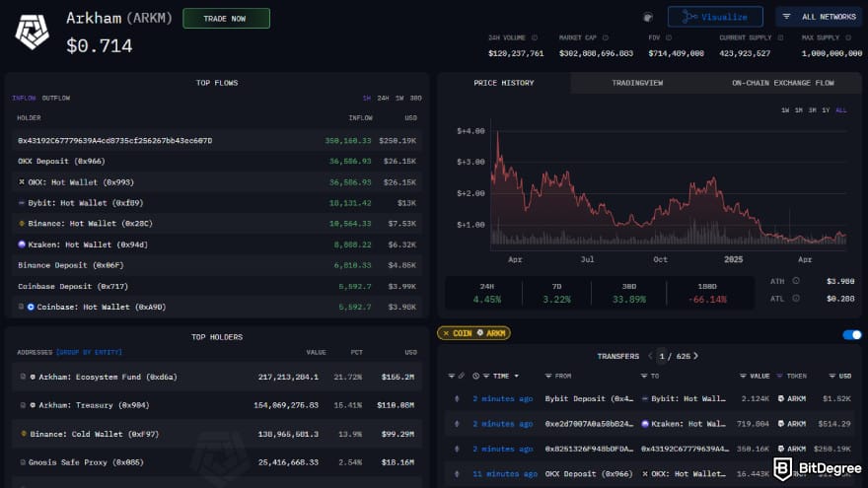This screenshot has height=488, width=868.
Task: Remove the COIN ARKM filter chip
Action: point(446,333)
